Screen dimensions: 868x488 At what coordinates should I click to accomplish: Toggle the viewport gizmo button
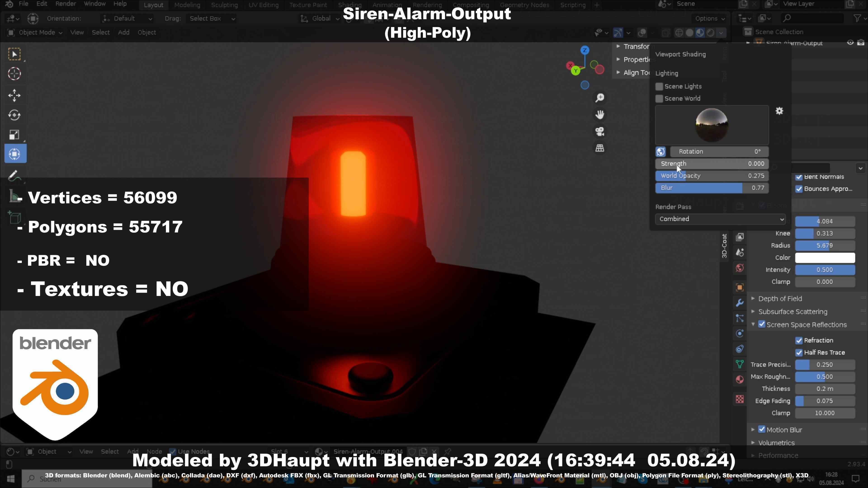(x=618, y=33)
